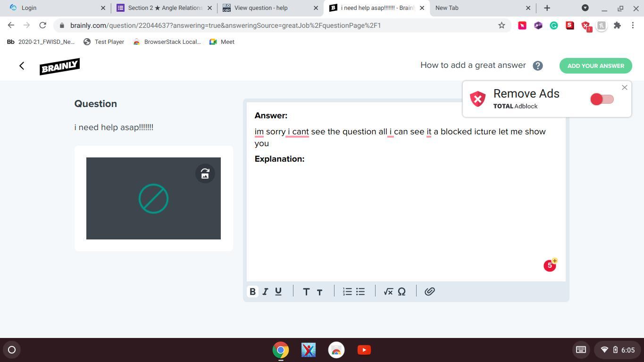Insert a numbered list
The image size is (644, 362).
[347, 292]
